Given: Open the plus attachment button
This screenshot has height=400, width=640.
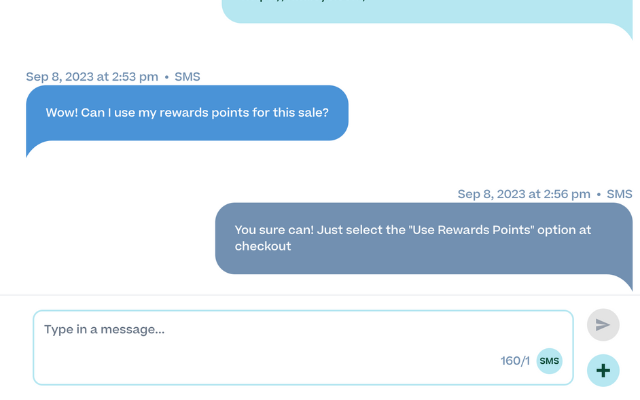Looking at the screenshot, I should click(x=602, y=370).
